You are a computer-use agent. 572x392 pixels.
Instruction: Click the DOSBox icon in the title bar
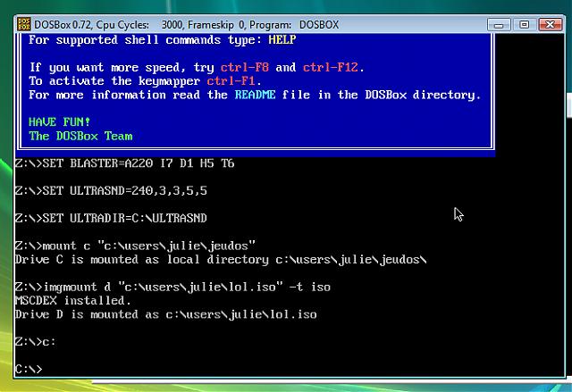pos(24,24)
